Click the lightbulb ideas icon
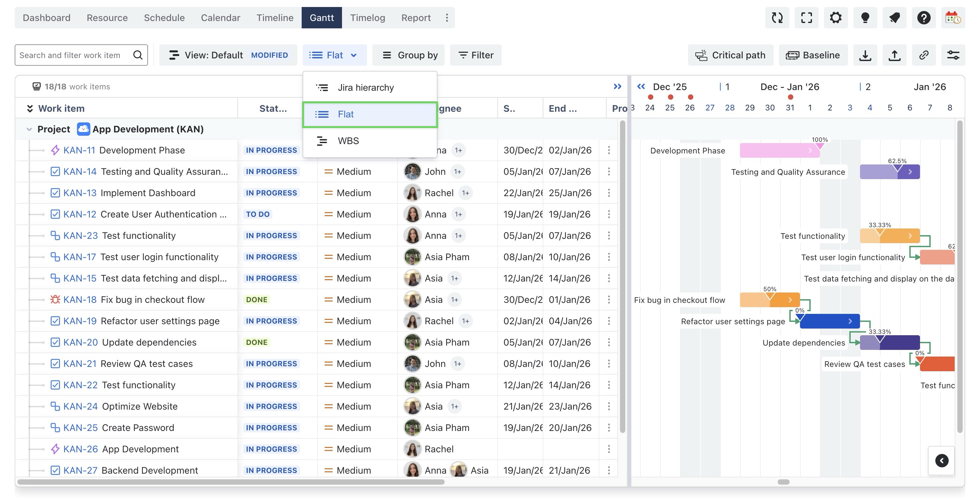Image resolution: width=980 pixels, height=498 pixels. tap(865, 18)
